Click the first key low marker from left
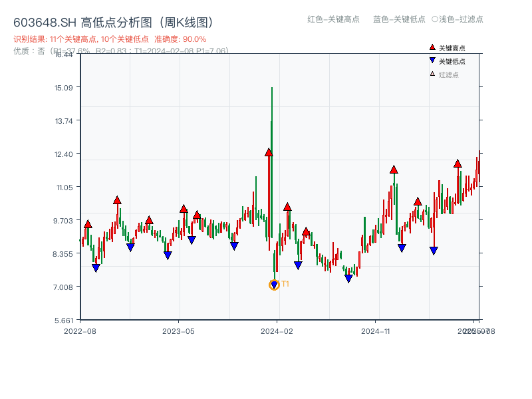 pyautogui.click(x=96, y=268)
